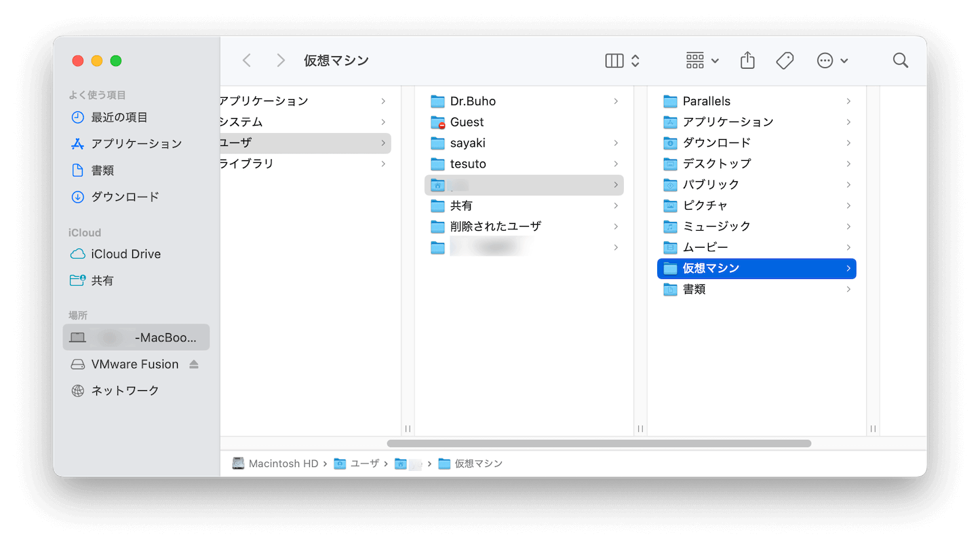The image size is (980, 547).
Task: Click the yellow minimize window button
Action: [x=97, y=60]
